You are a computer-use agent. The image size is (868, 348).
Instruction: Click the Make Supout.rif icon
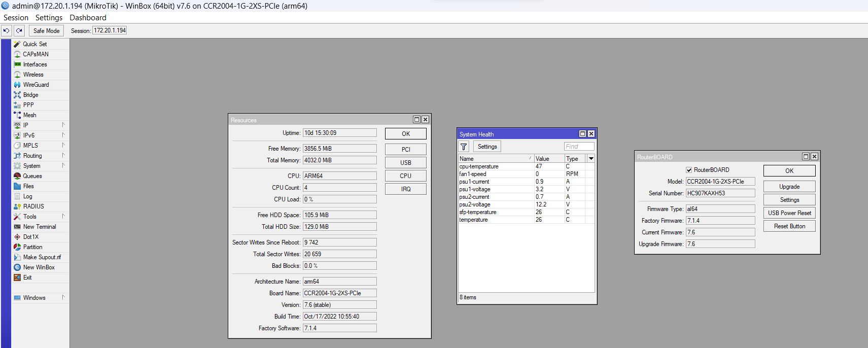tap(17, 257)
